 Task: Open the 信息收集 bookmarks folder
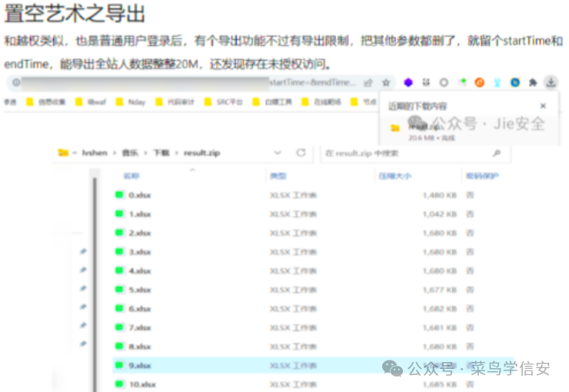tap(45, 102)
